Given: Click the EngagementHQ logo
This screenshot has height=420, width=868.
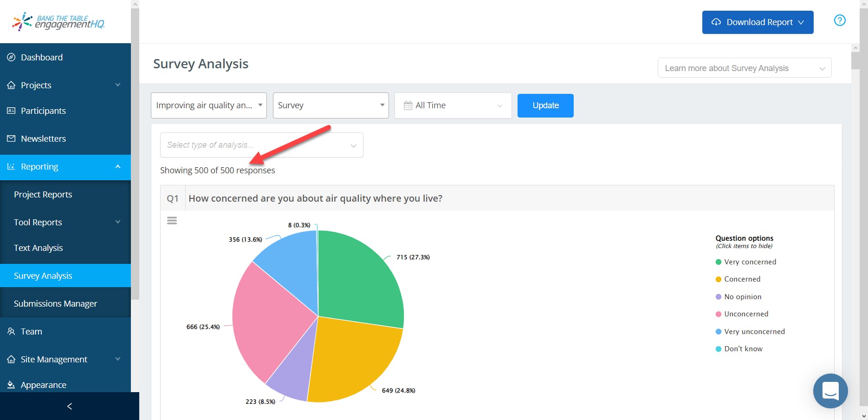Looking at the screenshot, I should click(x=58, y=21).
